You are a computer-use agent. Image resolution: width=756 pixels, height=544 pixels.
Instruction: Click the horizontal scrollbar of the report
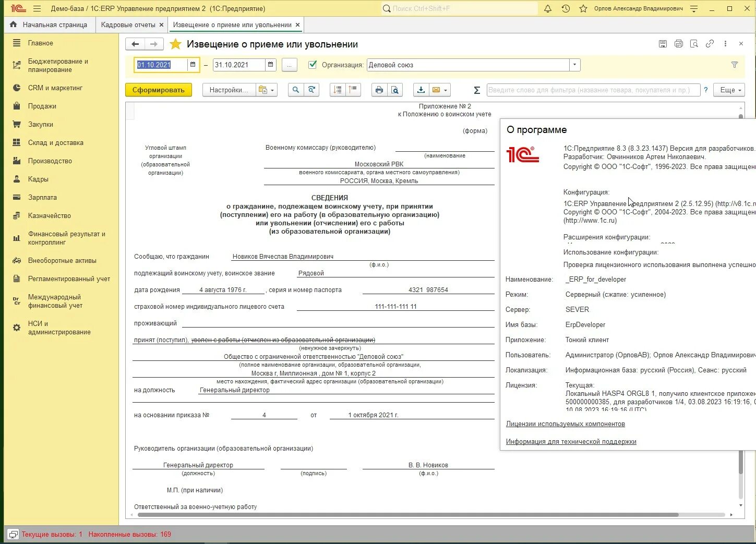pos(408,515)
